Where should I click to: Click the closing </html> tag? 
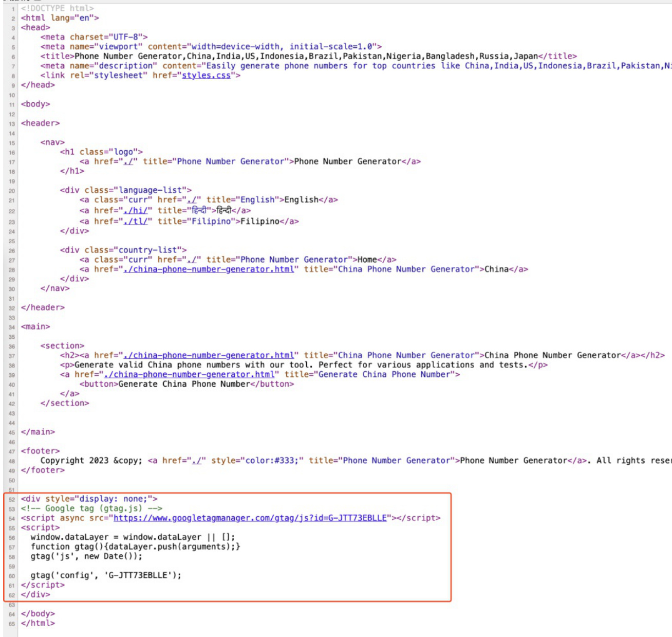pyautogui.click(x=38, y=623)
